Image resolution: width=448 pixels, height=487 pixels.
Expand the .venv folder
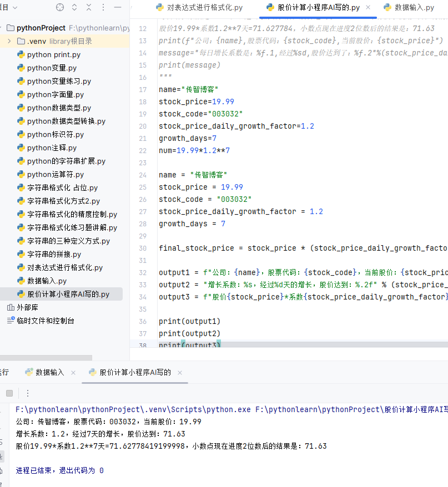click(9, 42)
